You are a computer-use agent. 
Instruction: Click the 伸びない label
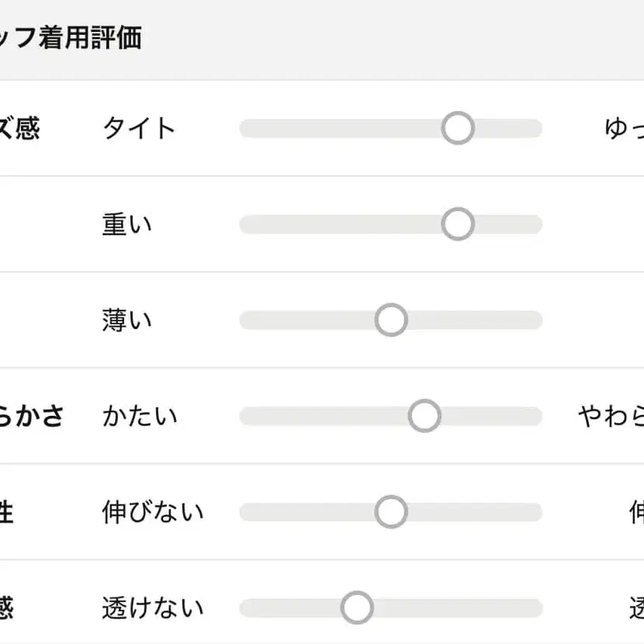click(153, 512)
